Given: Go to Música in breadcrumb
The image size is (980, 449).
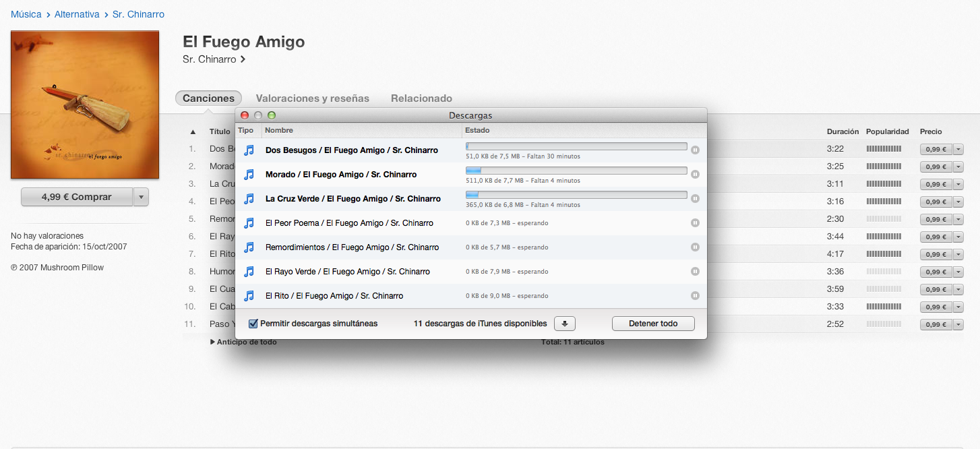Looking at the screenshot, I should pyautogui.click(x=26, y=14).
